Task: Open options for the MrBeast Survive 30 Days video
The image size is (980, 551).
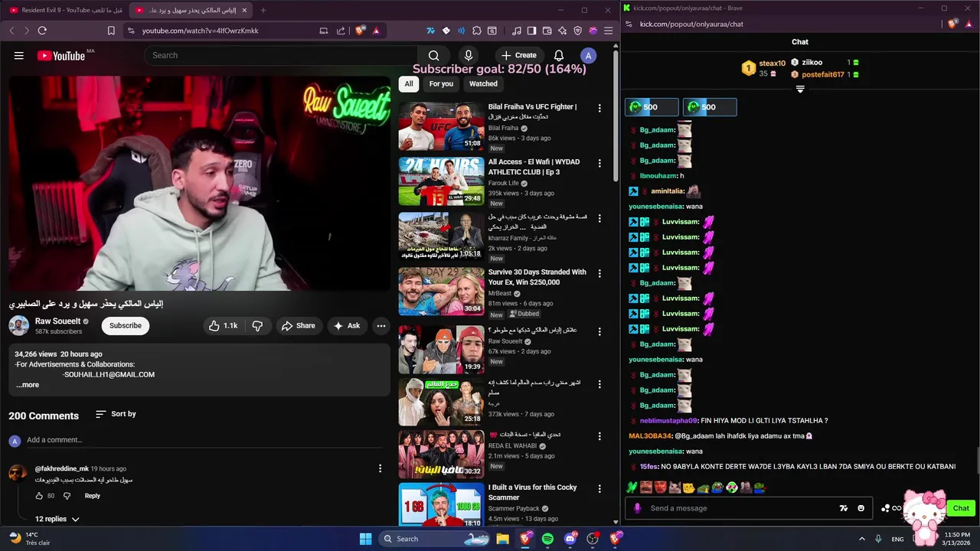Action: [x=599, y=274]
